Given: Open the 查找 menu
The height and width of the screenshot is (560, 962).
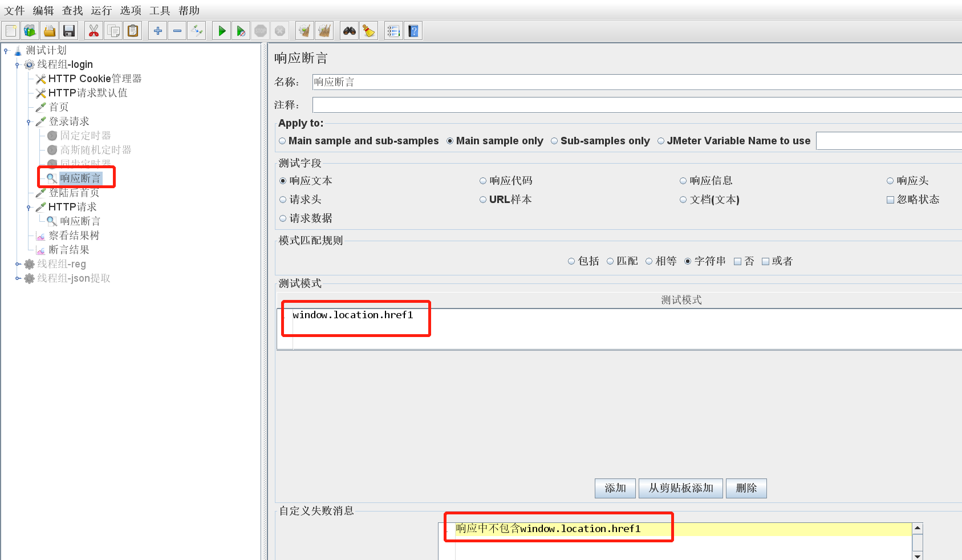Looking at the screenshot, I should (72, 10).
